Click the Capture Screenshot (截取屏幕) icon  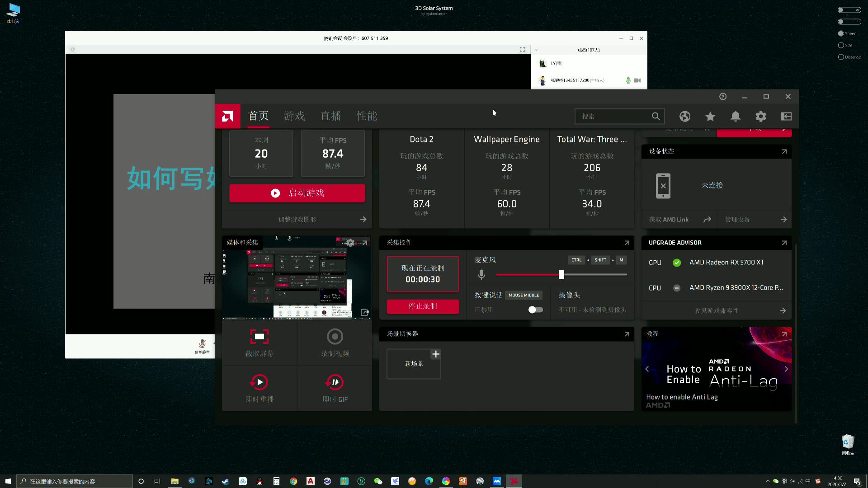pos(259,337)
